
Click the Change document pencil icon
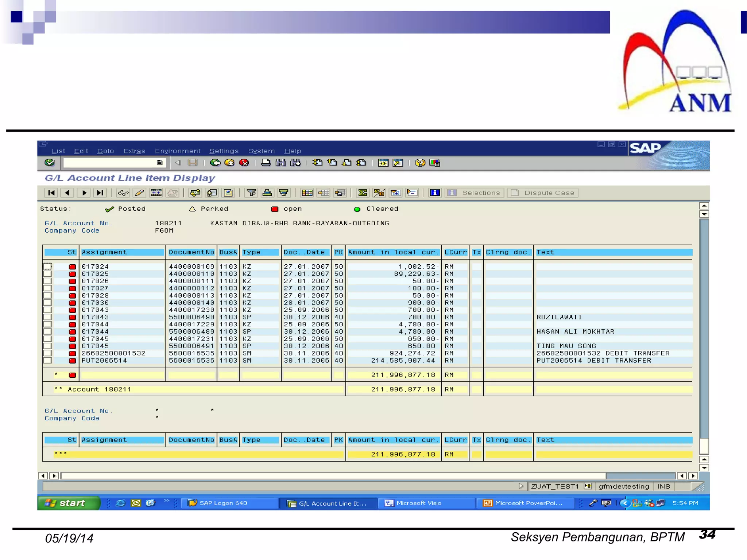click(139, 193)
